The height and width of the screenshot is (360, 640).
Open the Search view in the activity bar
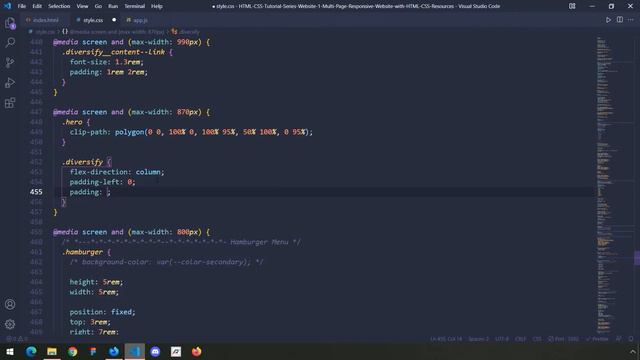tap(10, 42)
